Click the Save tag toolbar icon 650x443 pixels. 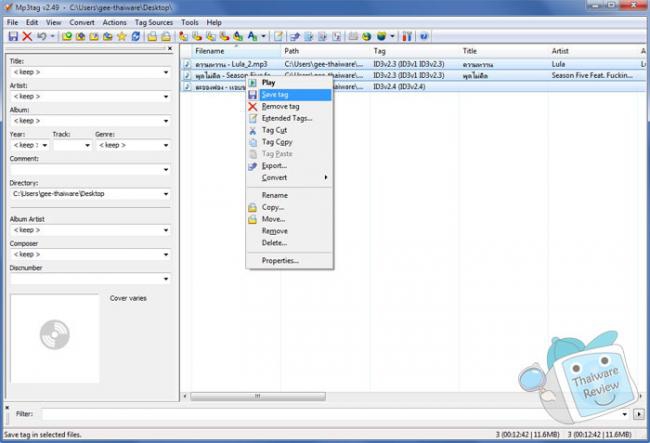13,36
